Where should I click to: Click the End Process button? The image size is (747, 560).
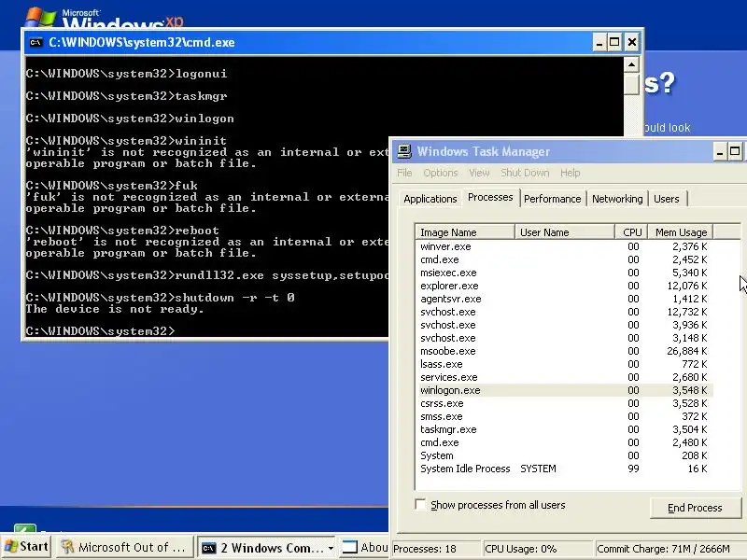pyautogui.click(x=695, y=508)
